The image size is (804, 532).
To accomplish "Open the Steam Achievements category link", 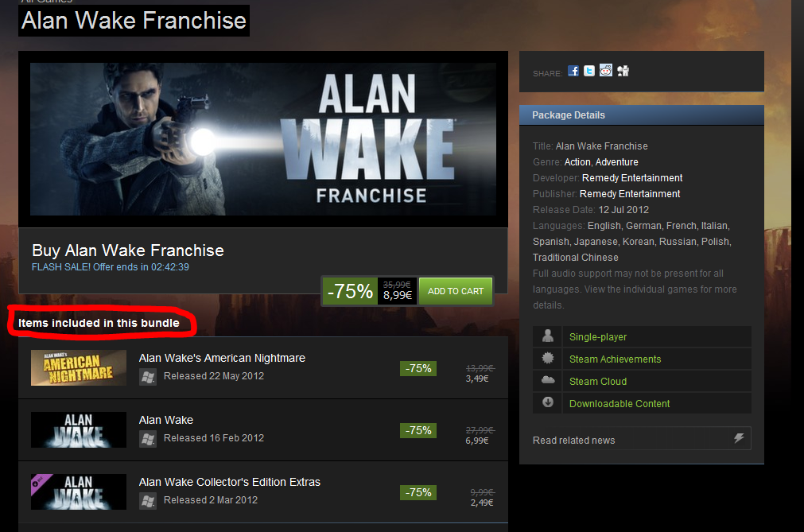I will click(x=615, y=359).
